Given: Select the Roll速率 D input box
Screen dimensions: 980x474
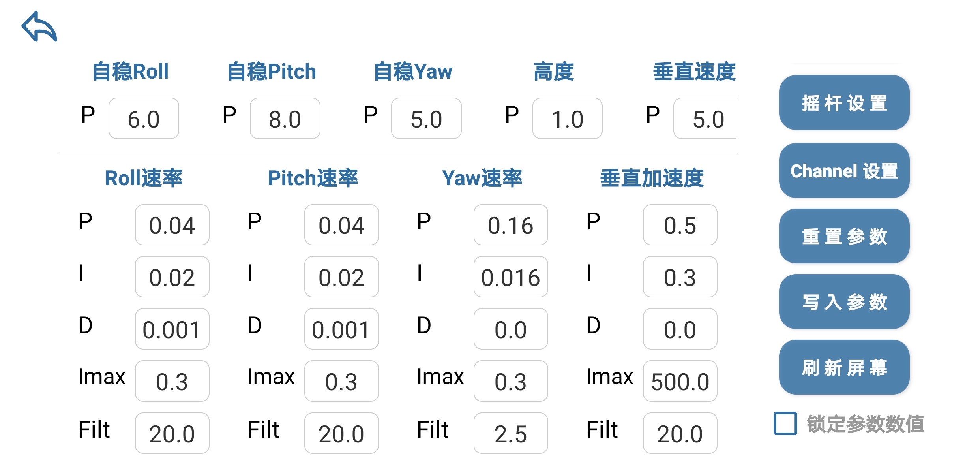Looking at the screenshot, I should [172, 329].
